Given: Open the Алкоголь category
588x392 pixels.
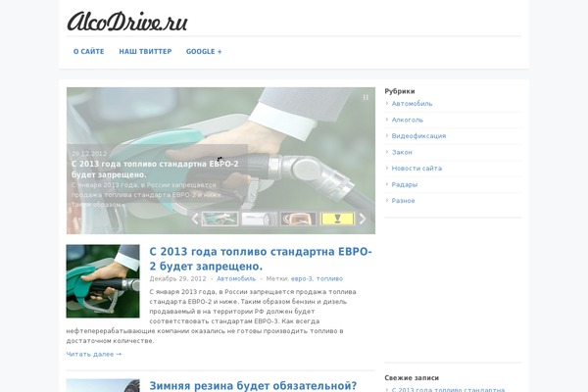Looking at the screenshot, I should pos(408,120).
